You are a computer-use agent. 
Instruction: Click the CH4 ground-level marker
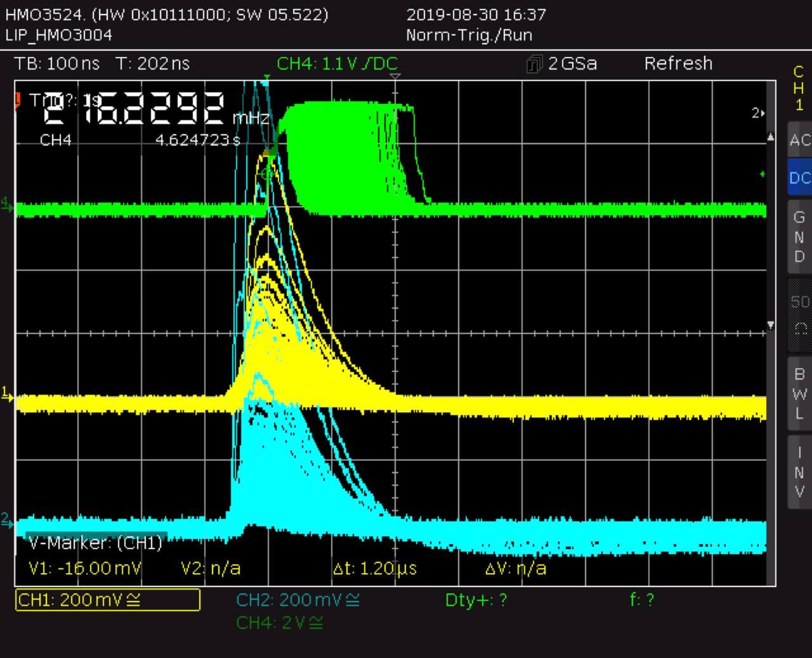pos(6,203)
